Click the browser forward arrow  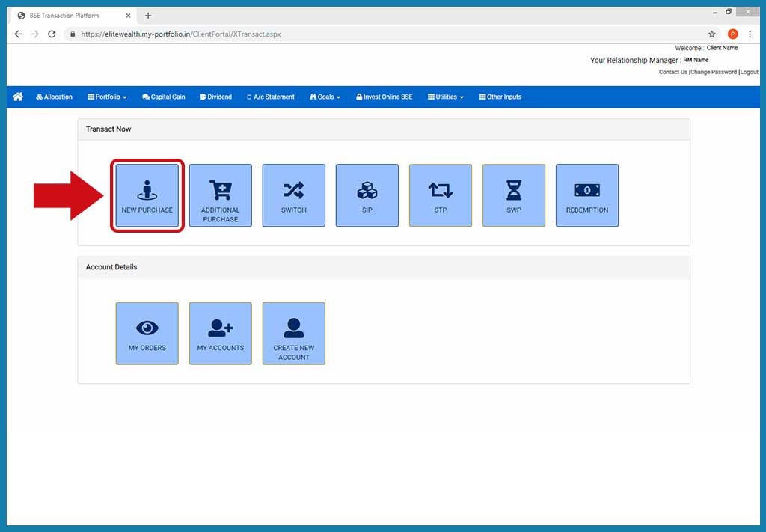[34, 34]
